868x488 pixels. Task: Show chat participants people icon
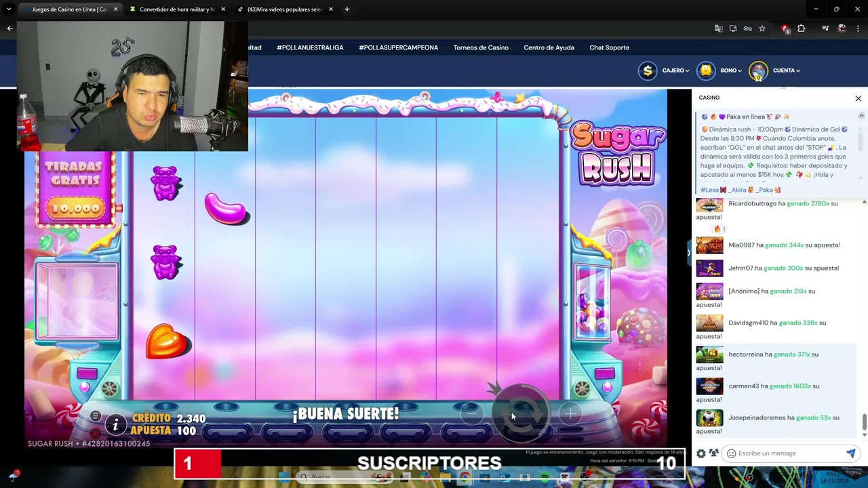tap(713, 453)
